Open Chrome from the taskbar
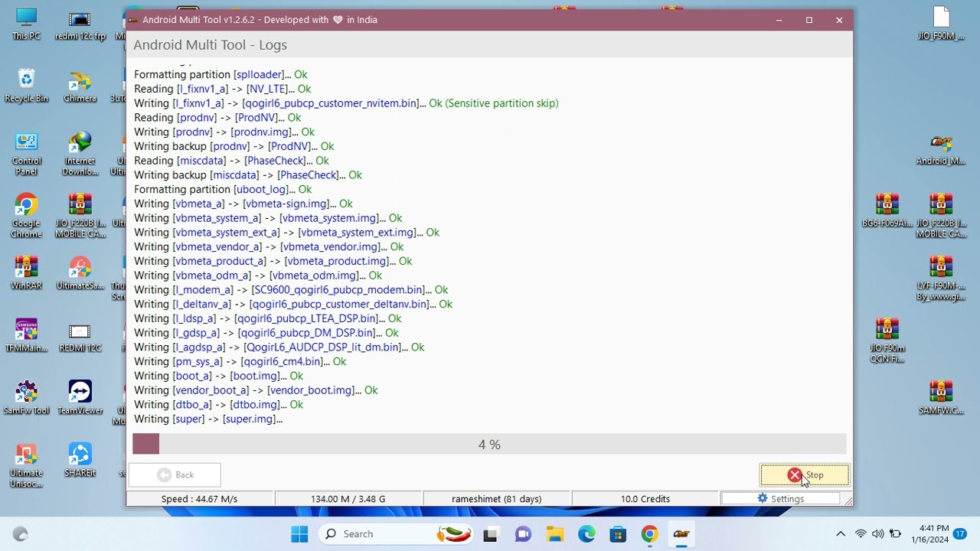The image size is (980, 551). click(x=649, y=534)
